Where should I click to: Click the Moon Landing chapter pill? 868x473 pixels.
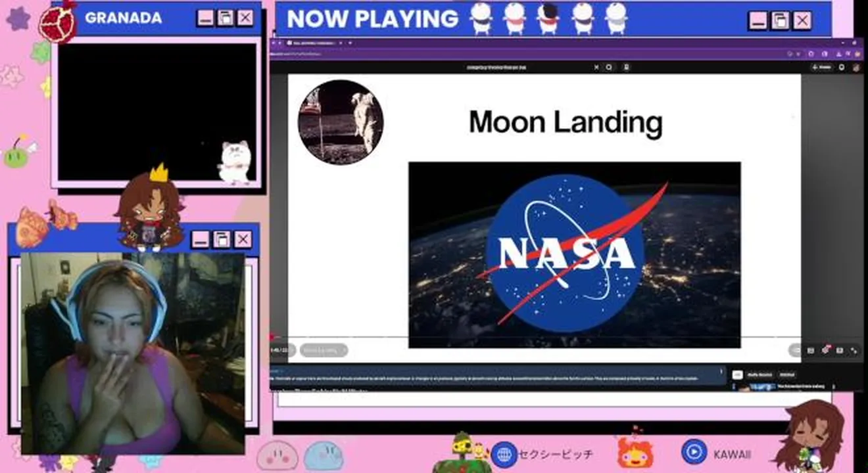(324, 350)
